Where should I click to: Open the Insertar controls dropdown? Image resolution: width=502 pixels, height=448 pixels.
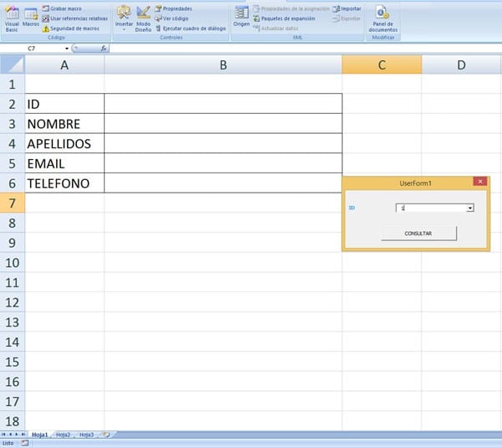coord(124,17)
